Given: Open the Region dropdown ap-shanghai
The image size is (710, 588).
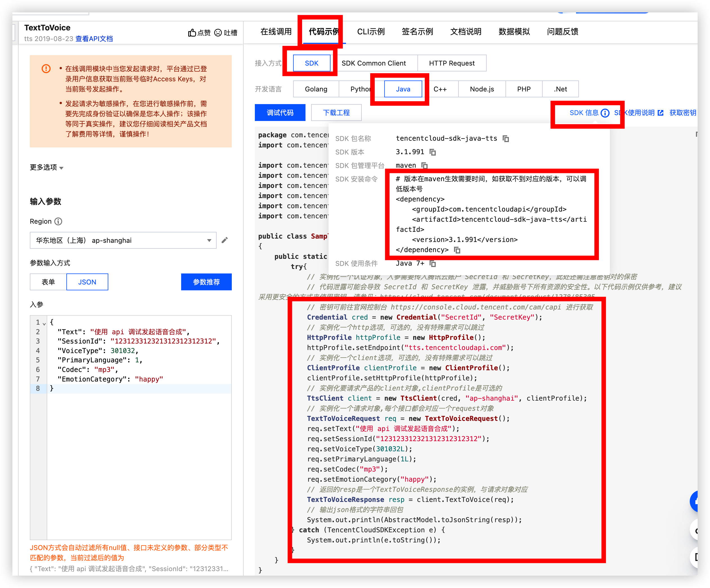Looking at the screenshot, I should [x=123, y=241].
